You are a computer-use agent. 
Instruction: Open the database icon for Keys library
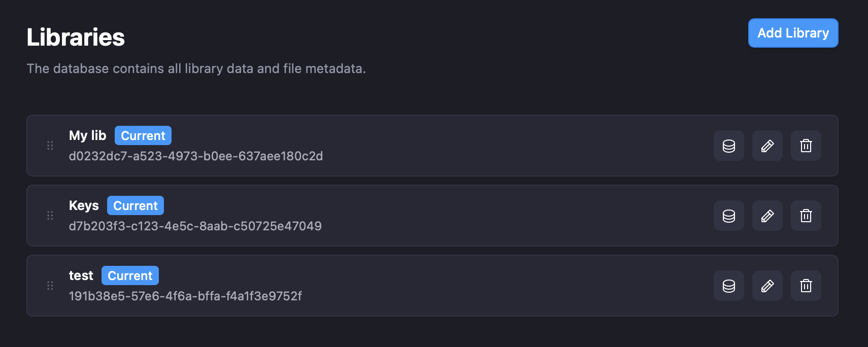(728, 216)
